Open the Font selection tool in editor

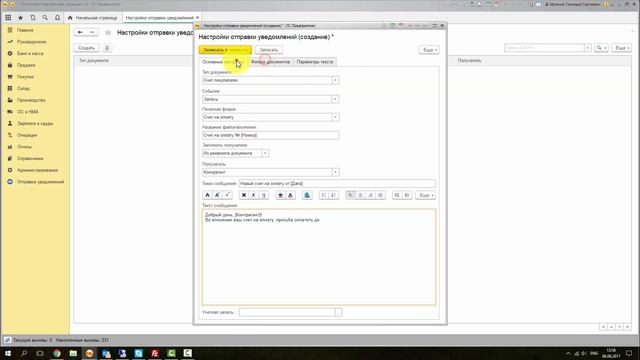[207, 195]
